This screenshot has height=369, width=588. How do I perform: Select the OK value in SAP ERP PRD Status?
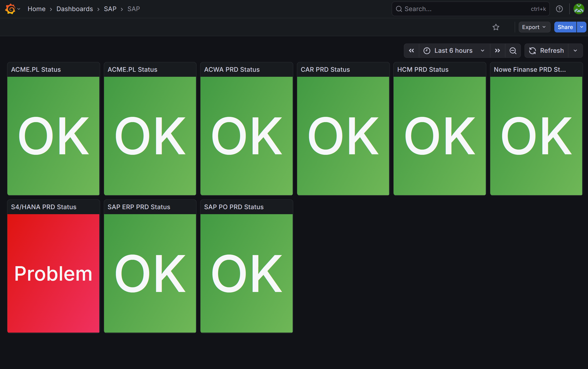tap(150, 274)
